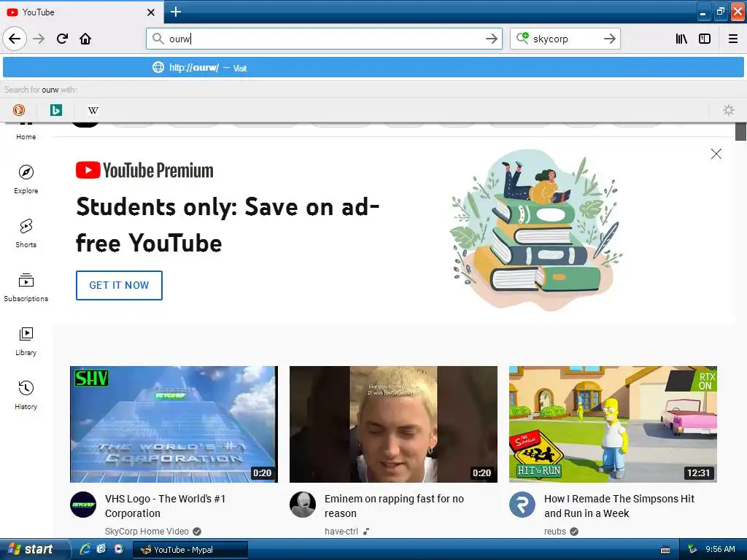Open a new browser tab
The width and height of the screenshot is (747, 560).
click(x=175, y=12)
